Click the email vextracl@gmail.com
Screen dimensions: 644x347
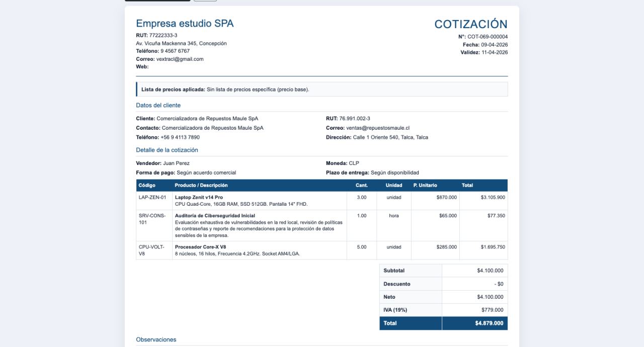(180, 59)
